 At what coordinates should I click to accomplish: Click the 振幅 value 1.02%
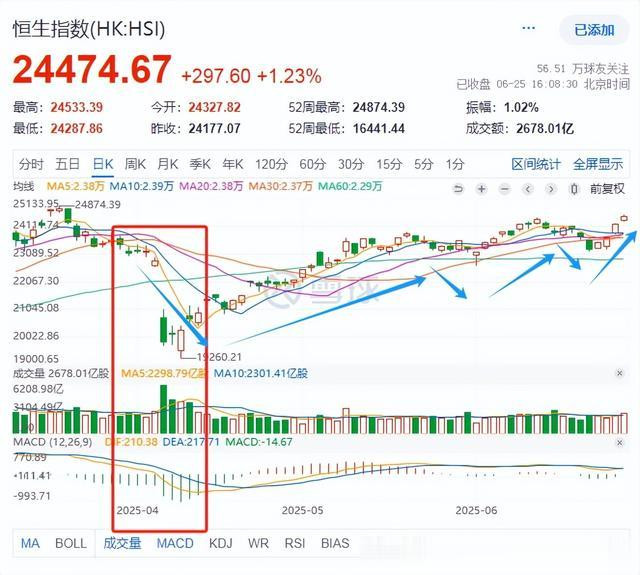[521, 107]
